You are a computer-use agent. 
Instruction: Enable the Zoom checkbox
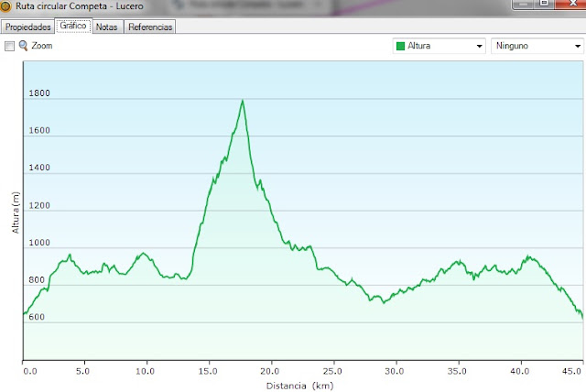(10, 45)
